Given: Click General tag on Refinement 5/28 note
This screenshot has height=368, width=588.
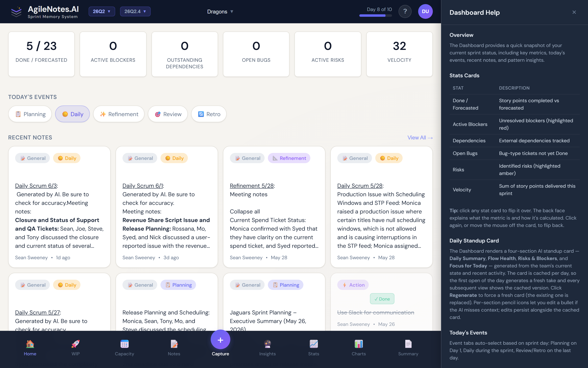Looking at the screenshot, I should click(x=247, y=158).
